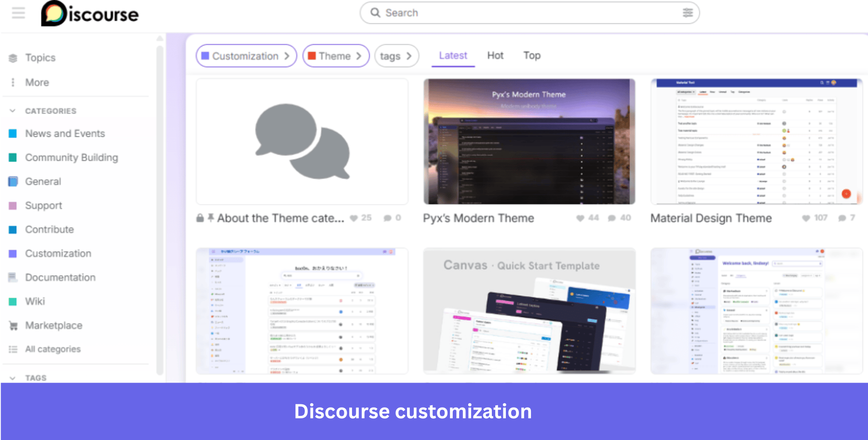Screen dimensions: 868x440
Task: Click the All categories list icon
Action: click(x=13, y=349)
